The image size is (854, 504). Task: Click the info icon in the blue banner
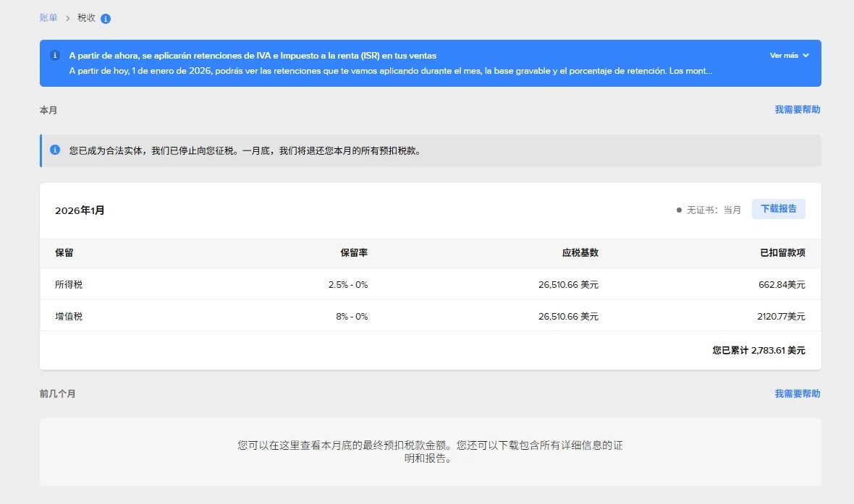point(55,56)
